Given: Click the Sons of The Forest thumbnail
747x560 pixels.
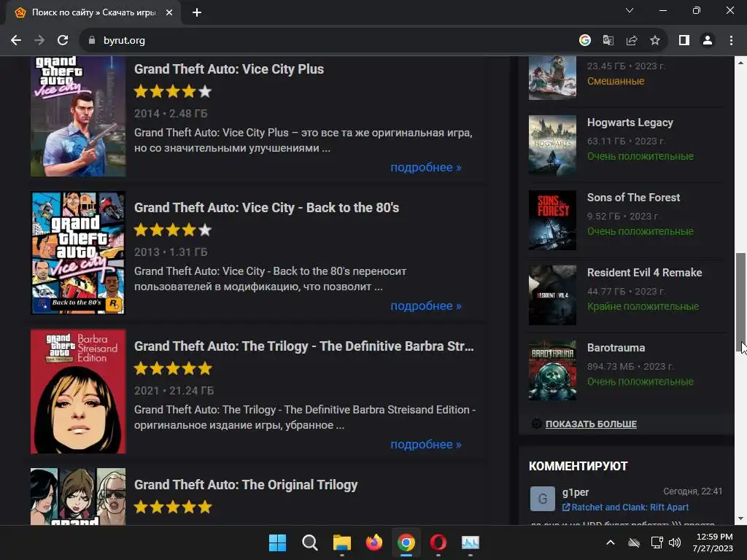Looking at the screenshot, I should 552,220.
